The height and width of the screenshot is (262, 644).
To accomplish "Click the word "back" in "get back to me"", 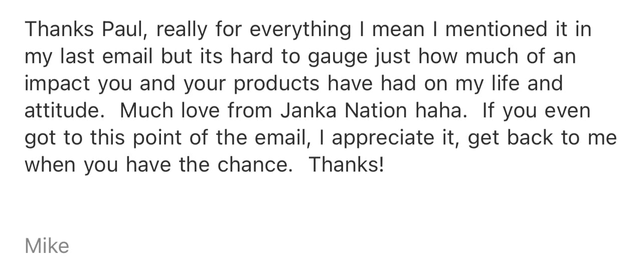I will pyautogui.click(x=530, y=138).
